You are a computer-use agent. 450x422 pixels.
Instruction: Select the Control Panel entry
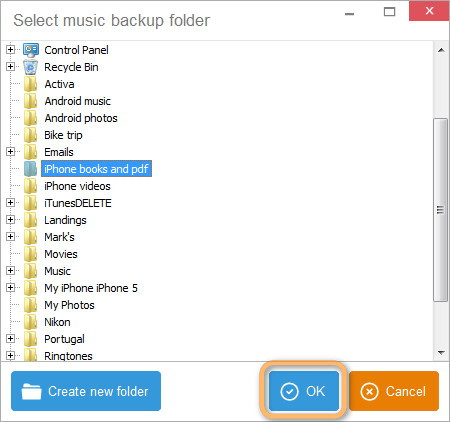click(76, 50)
